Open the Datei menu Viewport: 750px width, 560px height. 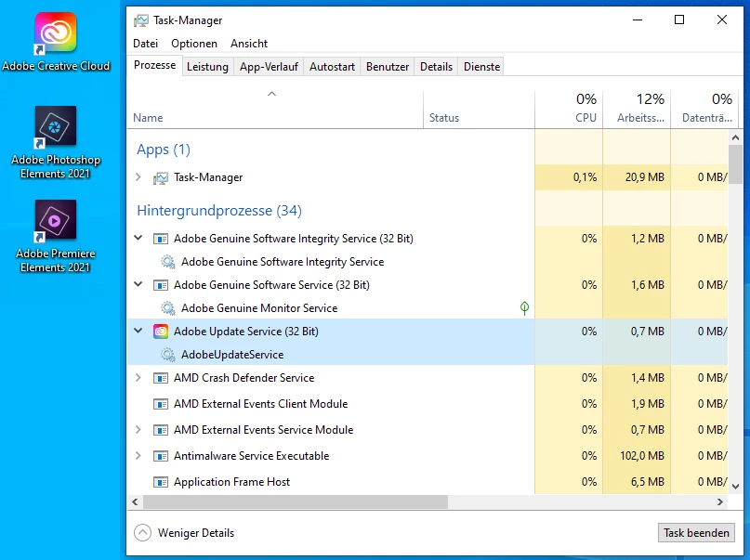pos(145,44)
